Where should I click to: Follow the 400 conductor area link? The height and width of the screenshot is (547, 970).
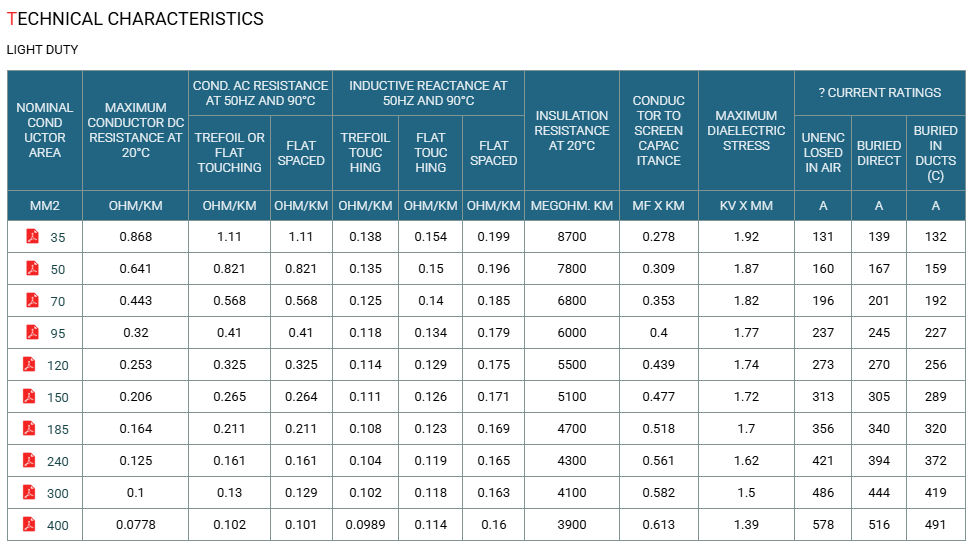coord(58,525)
